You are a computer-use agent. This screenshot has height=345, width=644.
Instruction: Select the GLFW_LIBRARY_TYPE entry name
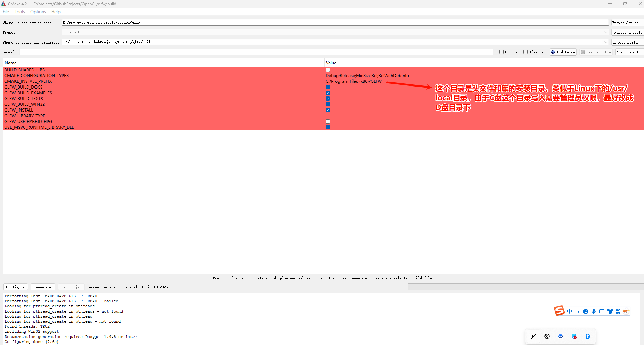pos(25,116)
